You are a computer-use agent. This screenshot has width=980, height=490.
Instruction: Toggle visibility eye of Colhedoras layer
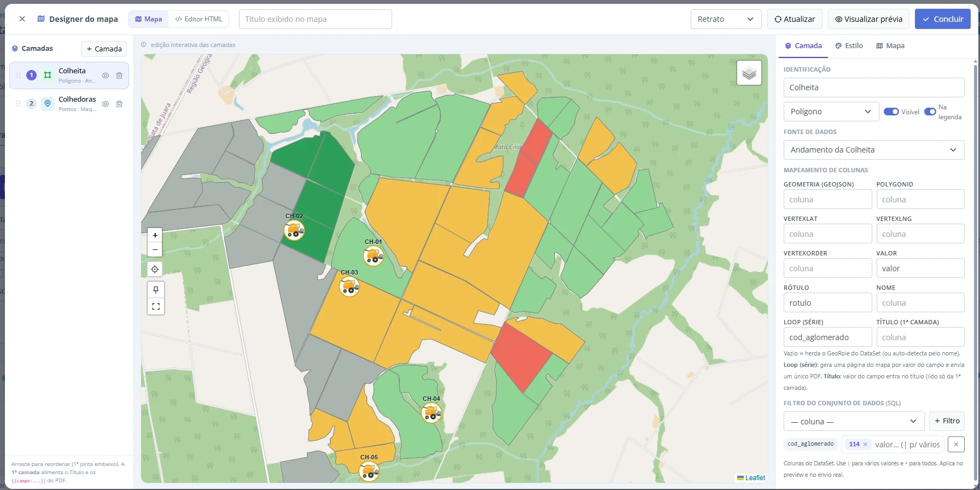(106, 104)
